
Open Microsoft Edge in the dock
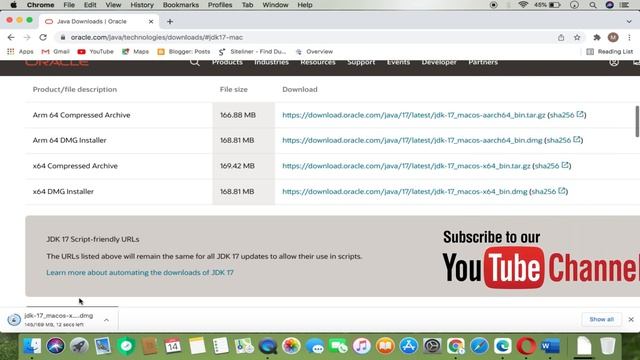[503, 346]
